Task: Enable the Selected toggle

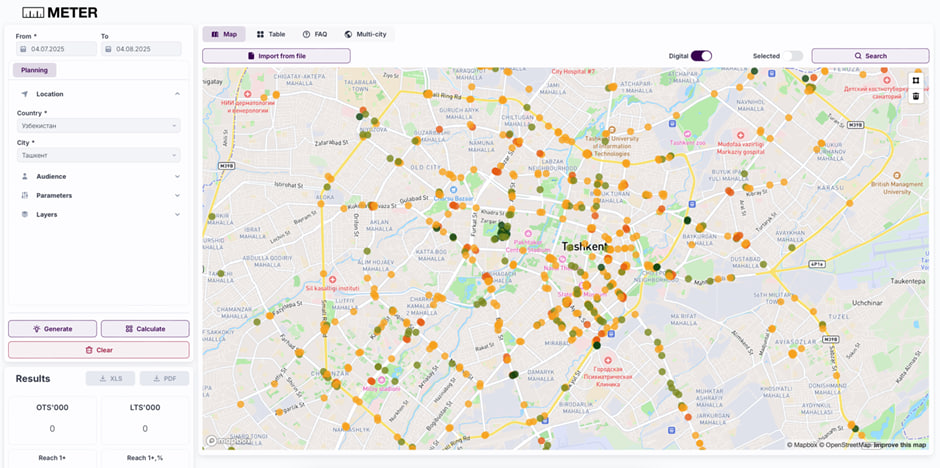Action: pyautogui.click(x=792, y=56)
